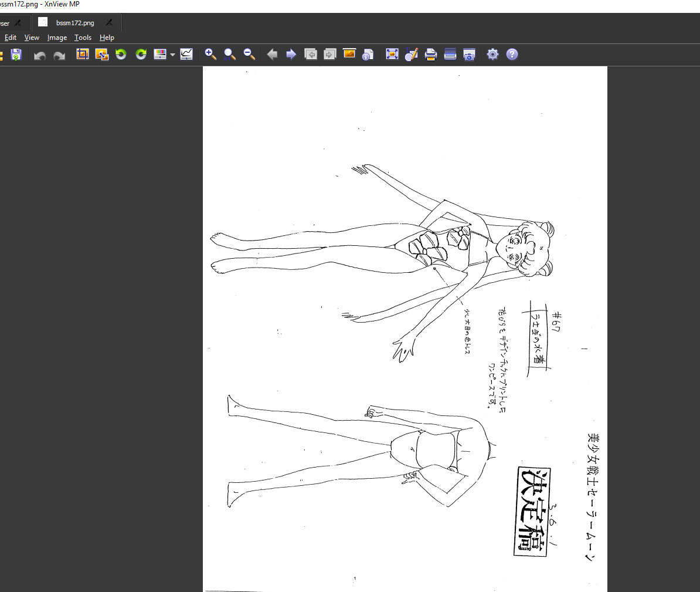The image size is (700, 592).
Task: Toggle fullscreen view
Action: [x=392, y=55]
